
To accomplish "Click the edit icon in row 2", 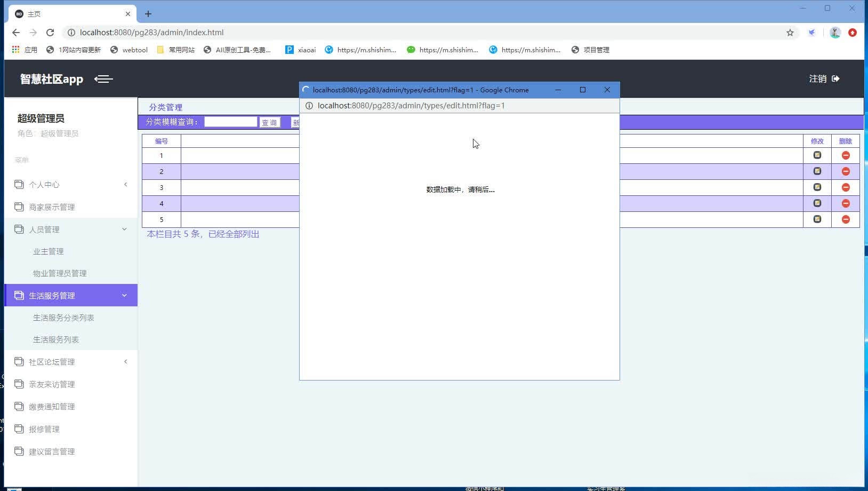I will pos(817,171).
